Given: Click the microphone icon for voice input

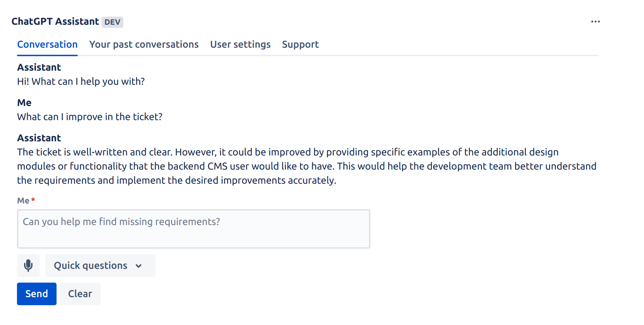Looking at the screenshot, I should tap(28, 266).
